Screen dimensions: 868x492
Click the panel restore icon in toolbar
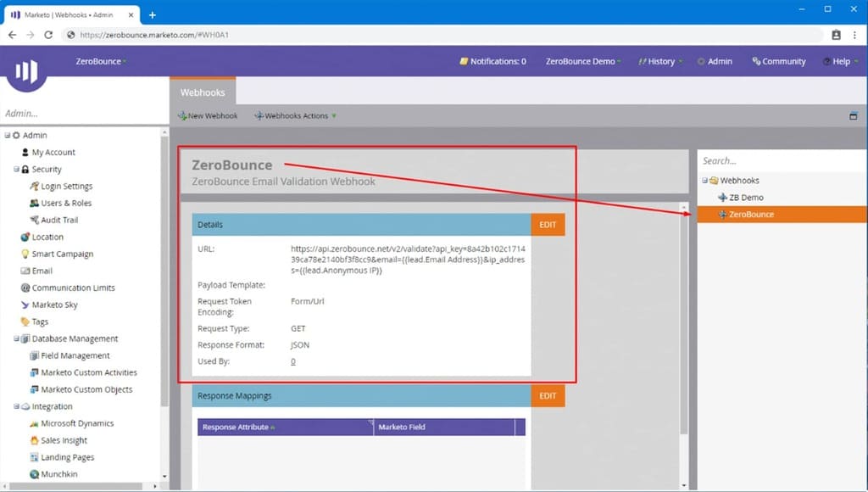pos(853,116)
